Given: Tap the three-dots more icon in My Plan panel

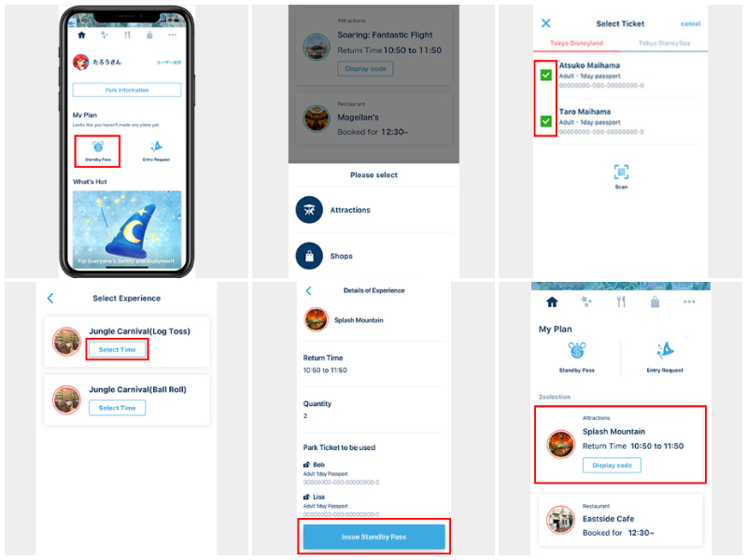Looking at the screenshot, I should pyautogui.click(x=689, y=301).
